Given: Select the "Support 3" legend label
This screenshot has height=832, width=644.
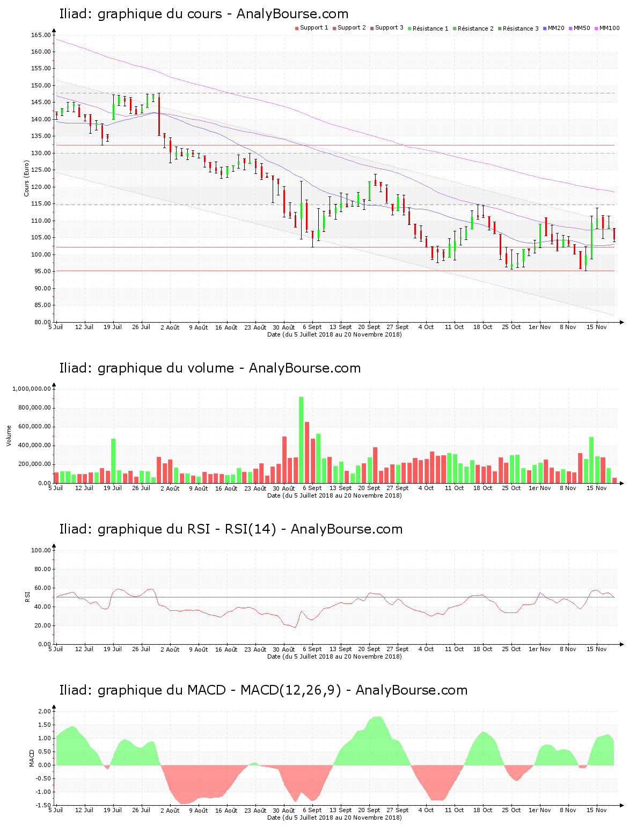Looking at the screenshot, I should pyautogui.click(x=389, y=28).
